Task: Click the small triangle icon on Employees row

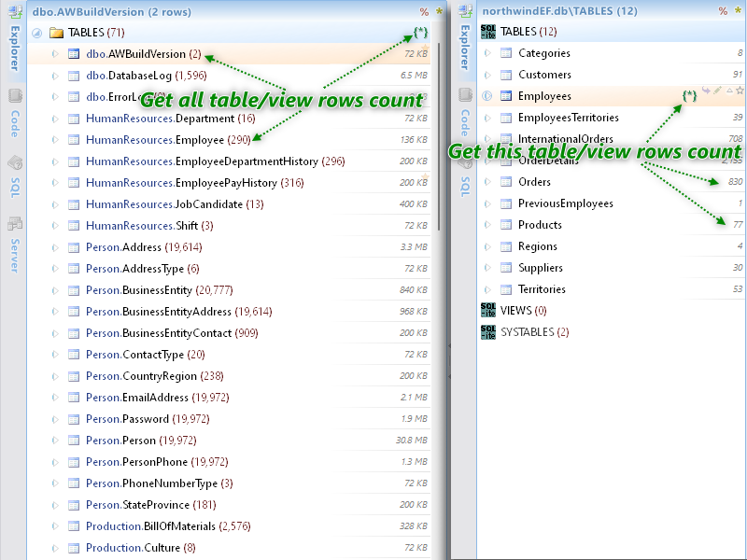Action: pos(729,90)
